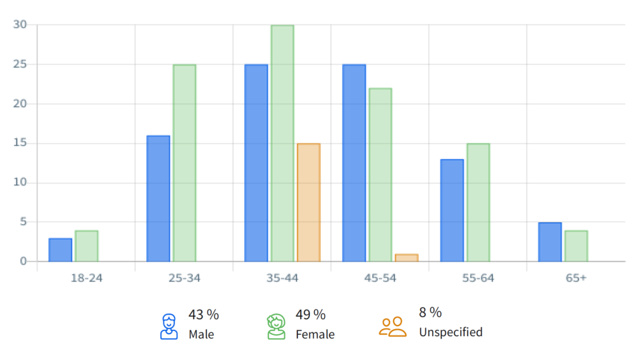Select the 35-44 male blue bar
The width and height of the screenshot is (644, 360).
256,163
